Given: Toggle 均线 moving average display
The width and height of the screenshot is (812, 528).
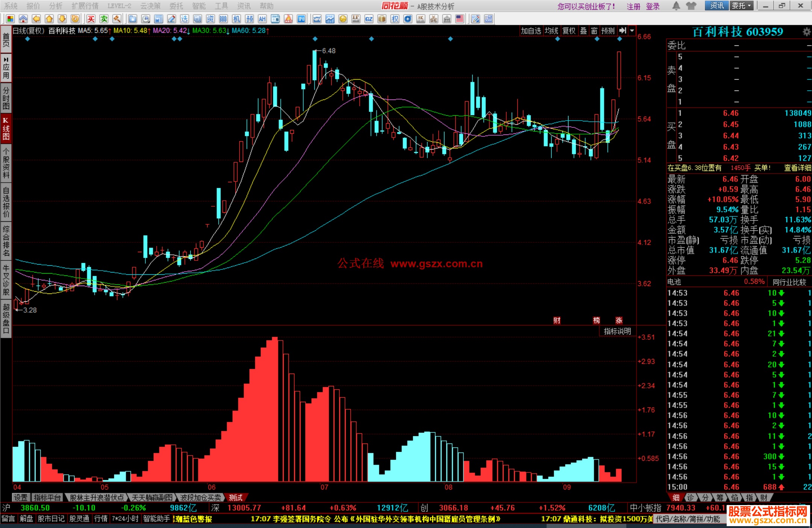Looking at the screenshot, I should click(x=551, y=31).
